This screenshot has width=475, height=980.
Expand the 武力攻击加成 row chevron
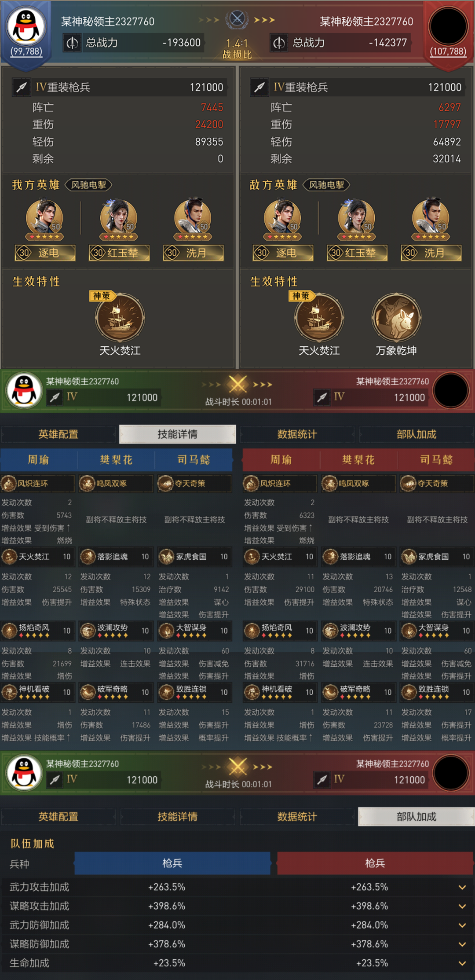point(462,887)
